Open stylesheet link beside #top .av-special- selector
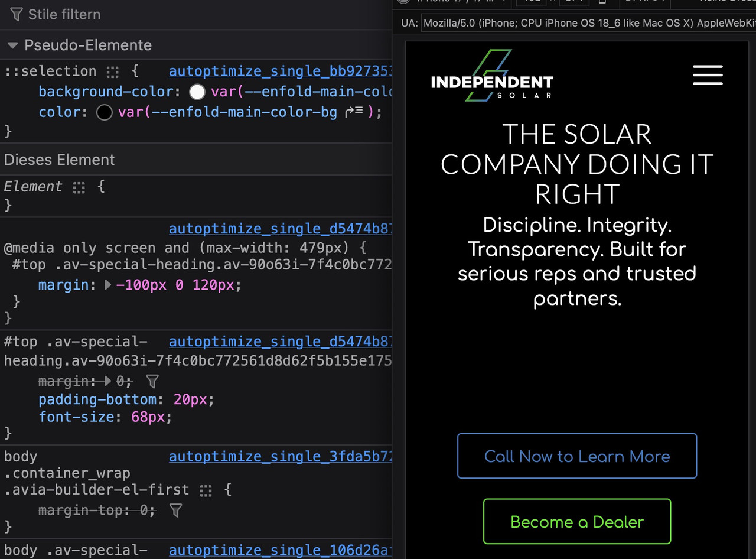This screenshot has height=559, width=756. pos(281,342)
